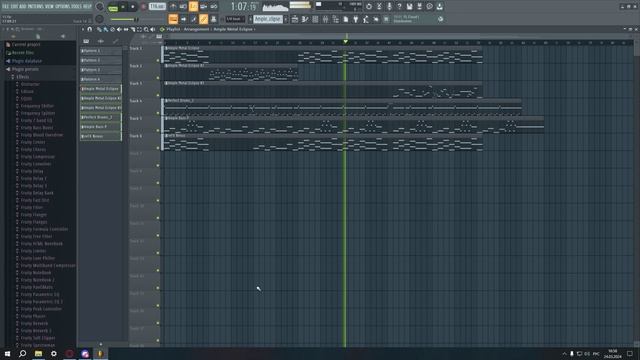Click the save project icon
Screen dimensions: 640x360
(x=409, y=7)
